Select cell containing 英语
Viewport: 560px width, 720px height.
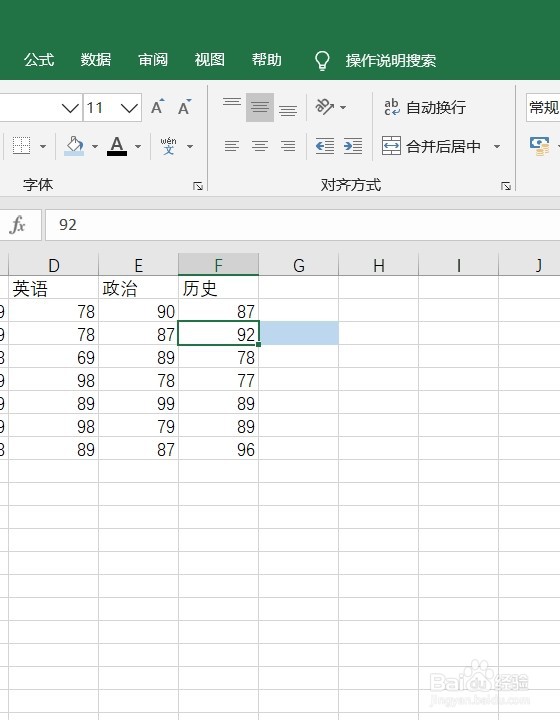(x=54, y=287)
